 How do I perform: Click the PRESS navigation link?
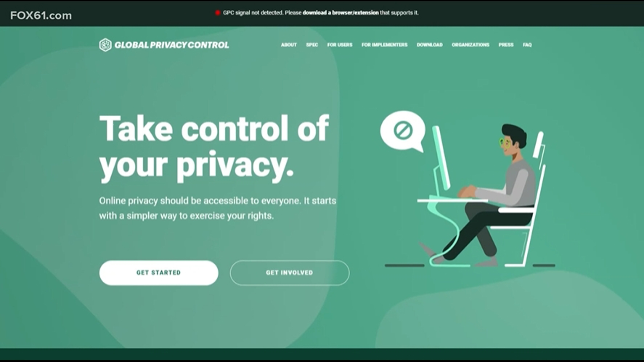(506, 45)
